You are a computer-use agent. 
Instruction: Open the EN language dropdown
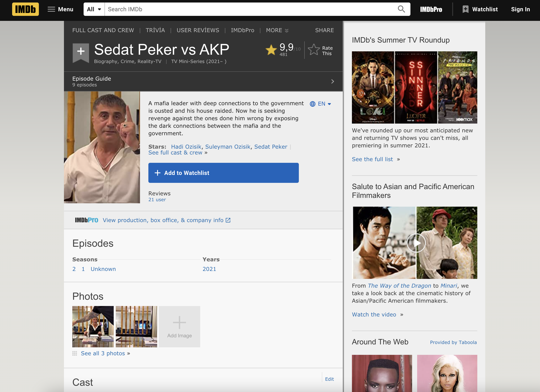tap(321, 104)
